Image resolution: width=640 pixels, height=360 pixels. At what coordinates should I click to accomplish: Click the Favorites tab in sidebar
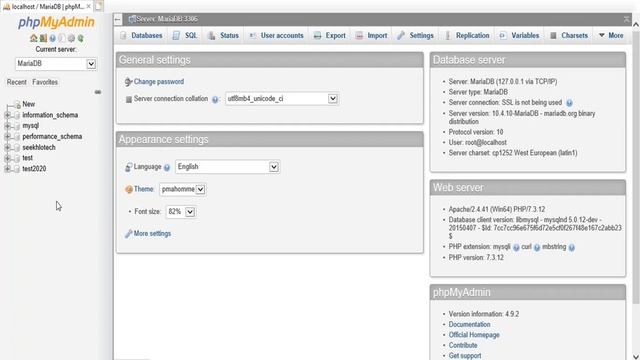point(45,82)
